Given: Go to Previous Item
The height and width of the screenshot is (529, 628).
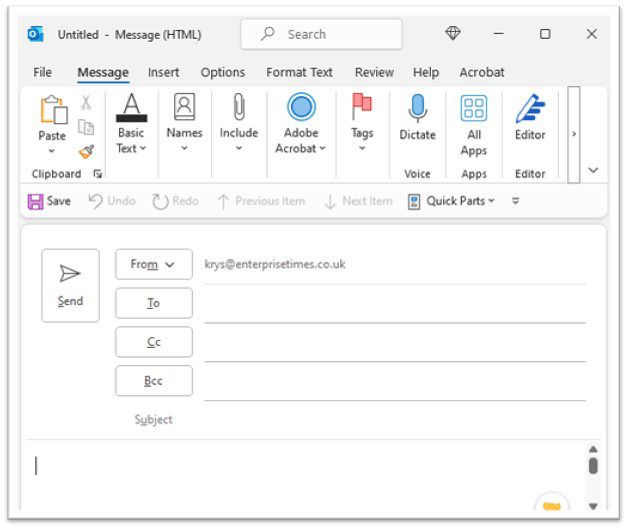Looking at the screenshot, I should click(262, 201).
